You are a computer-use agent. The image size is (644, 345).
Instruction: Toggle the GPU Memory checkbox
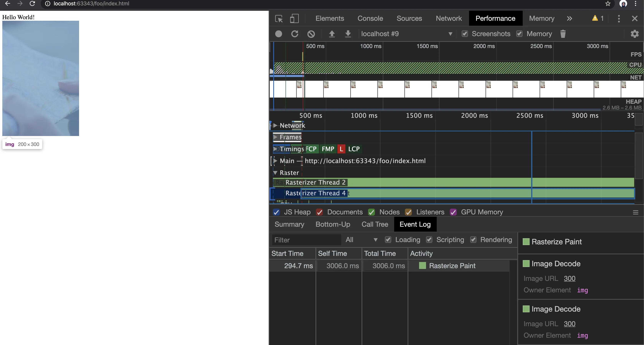(x=453, y=212)
